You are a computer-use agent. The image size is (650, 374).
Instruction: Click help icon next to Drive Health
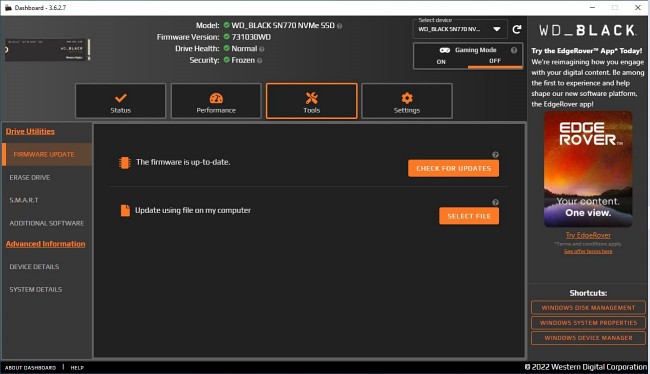[x=262, y=49]
